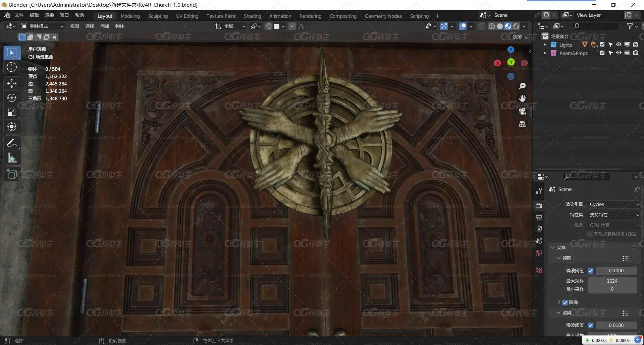The width and height of the screenshot is (644, 345).
Task: Open the viewport shading options dropdown
Action: pyautogui.click(x=524, y=26)
